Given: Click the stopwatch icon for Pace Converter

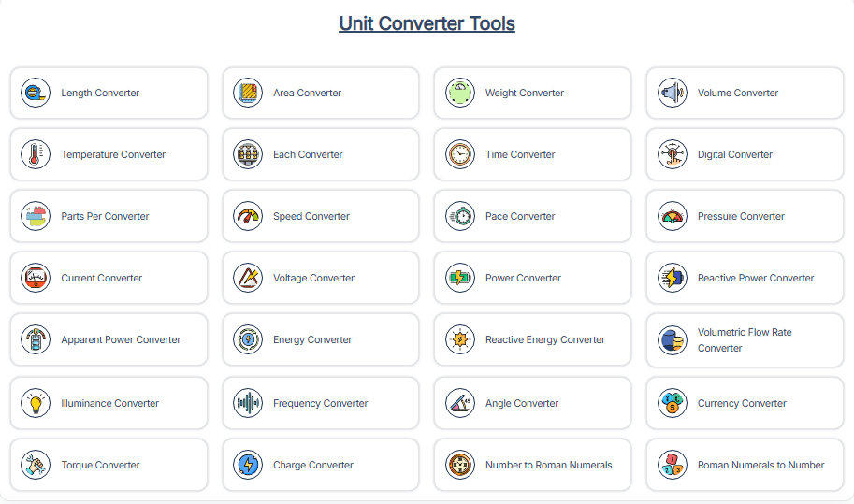Looking at the screenshot, I should tap(460, 216).
